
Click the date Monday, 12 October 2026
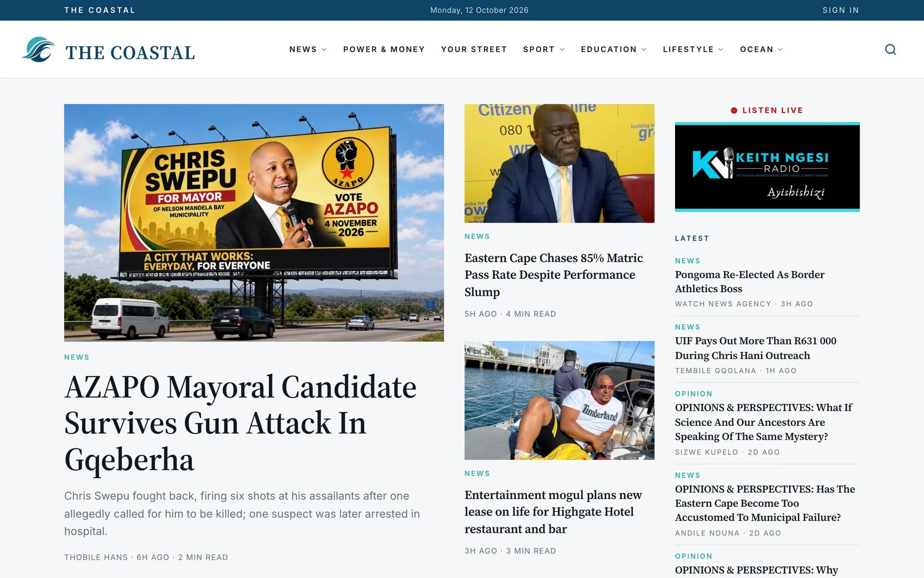pos(479,10)
